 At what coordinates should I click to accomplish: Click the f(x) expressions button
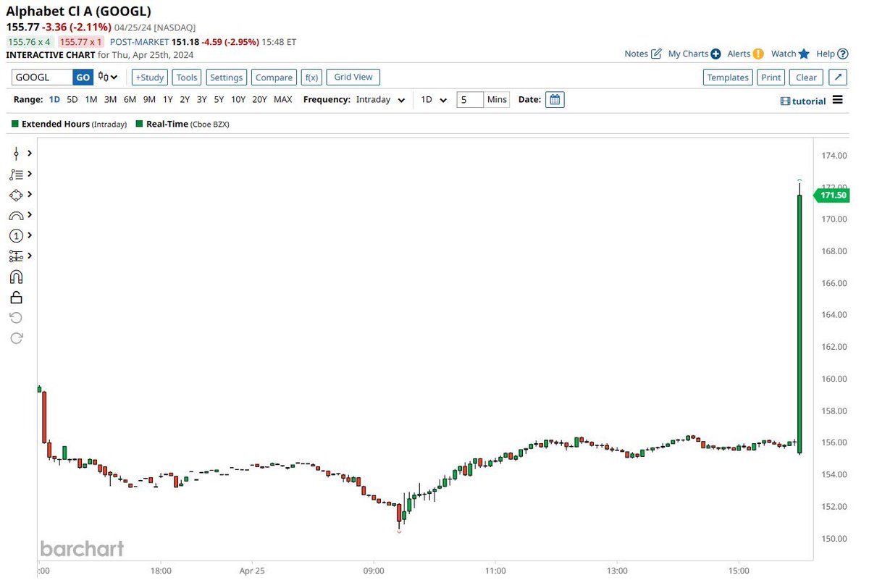(x=311, y=77)
